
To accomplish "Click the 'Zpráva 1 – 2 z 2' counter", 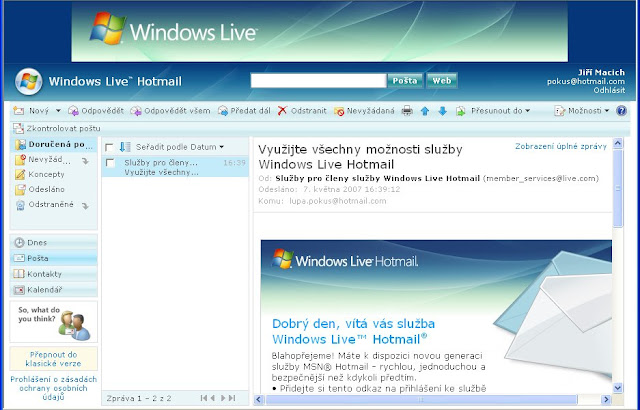I will click(x=139, y=398).
